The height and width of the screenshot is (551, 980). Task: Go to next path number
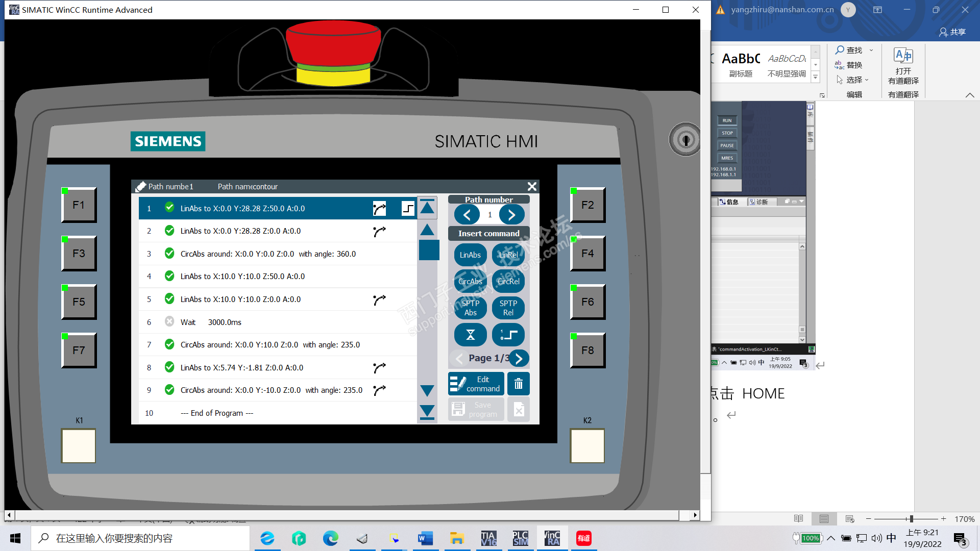511,215
